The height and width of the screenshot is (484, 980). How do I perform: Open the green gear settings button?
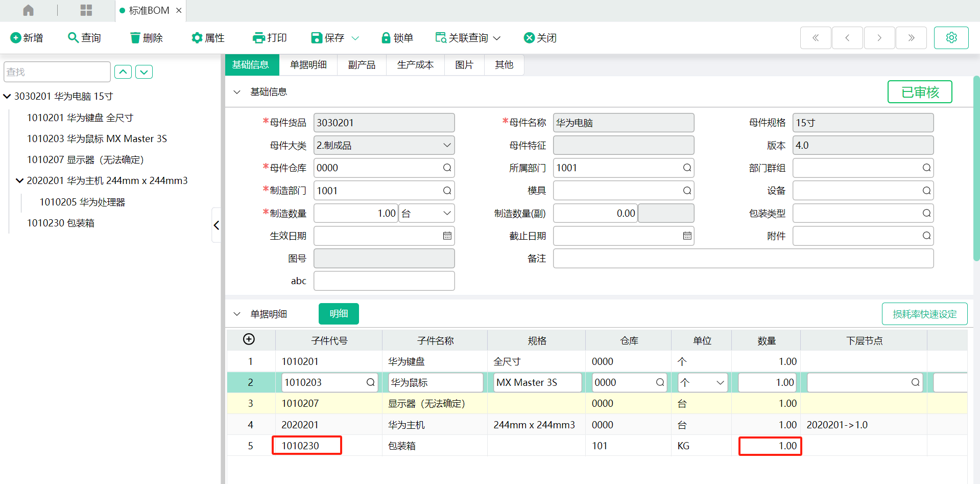(951, 38)
